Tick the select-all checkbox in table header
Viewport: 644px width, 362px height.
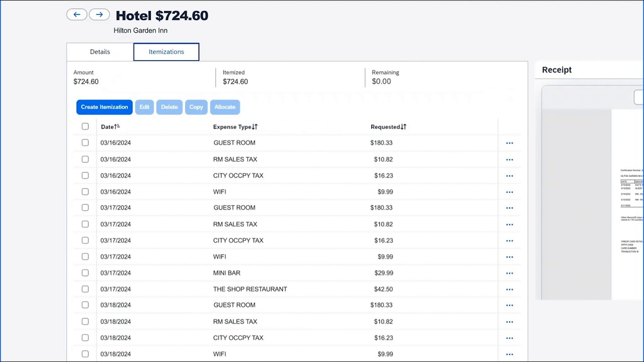point(85,127)
